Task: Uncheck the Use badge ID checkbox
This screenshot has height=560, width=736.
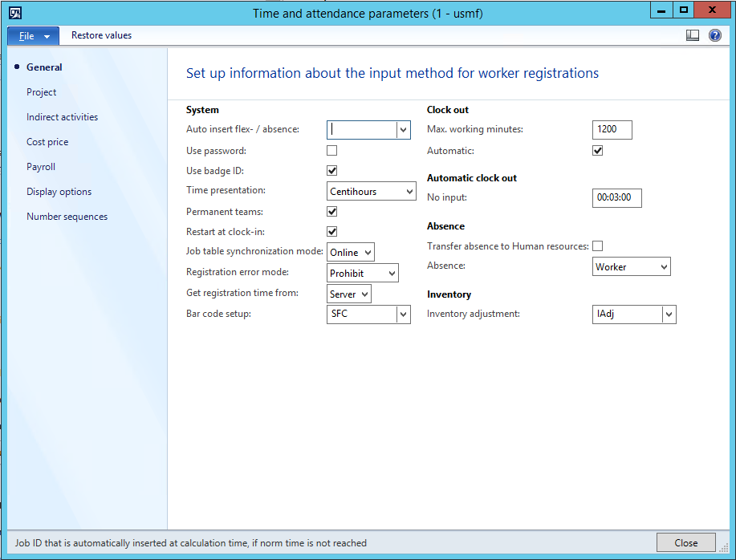Action: 331,171
